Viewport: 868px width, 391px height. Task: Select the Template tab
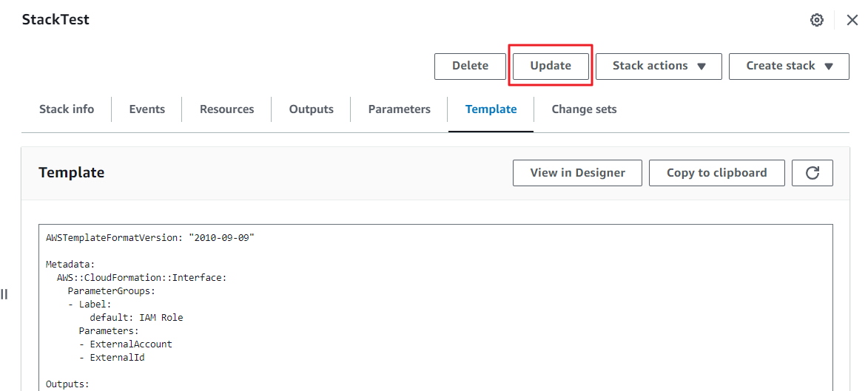point(491,109)
